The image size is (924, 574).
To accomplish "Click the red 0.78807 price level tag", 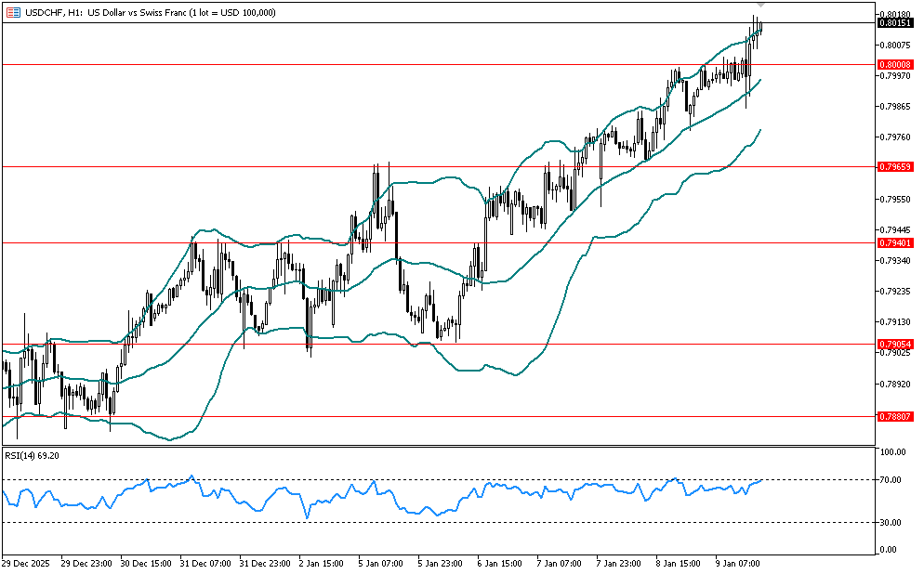I will pyautogui.click(x=894, y=417).
